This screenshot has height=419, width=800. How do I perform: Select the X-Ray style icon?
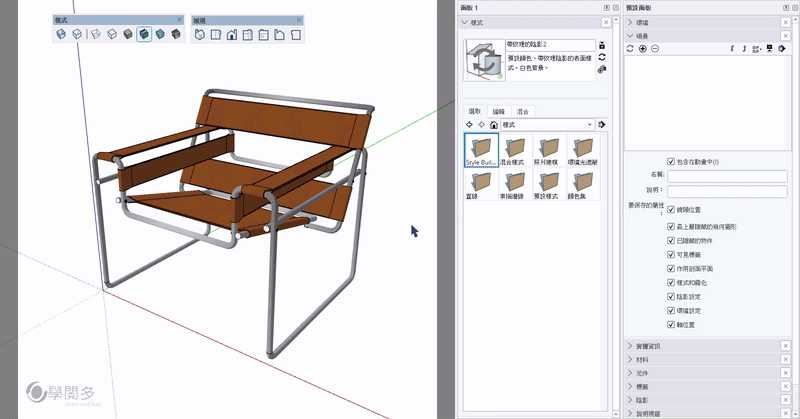click(x=61, y=34)
